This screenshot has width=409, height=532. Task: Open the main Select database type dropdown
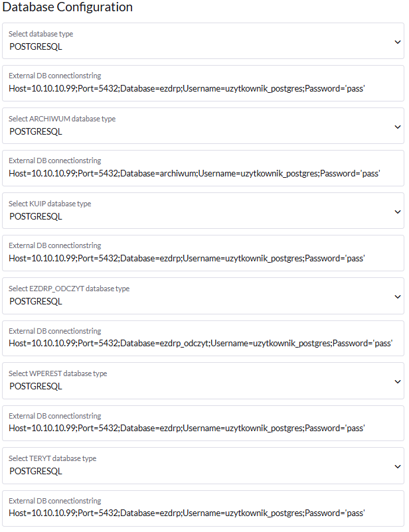[x=199, y=41]
